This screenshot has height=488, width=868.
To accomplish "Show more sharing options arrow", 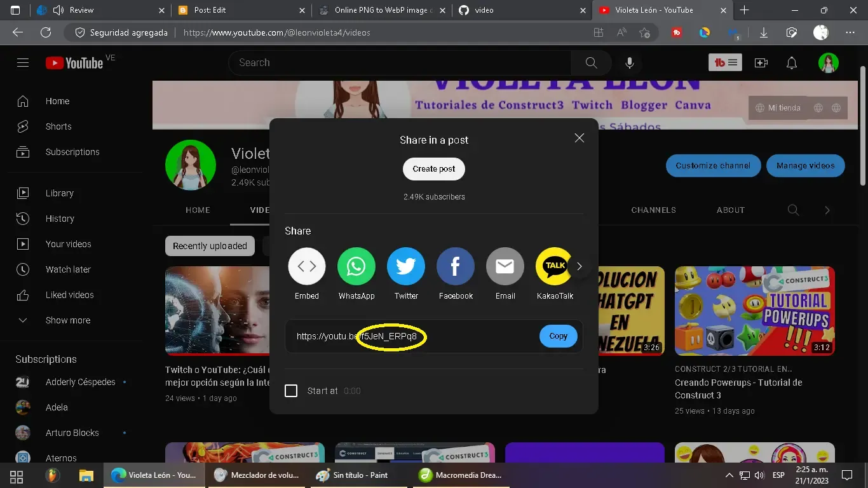I will (579, 266).
